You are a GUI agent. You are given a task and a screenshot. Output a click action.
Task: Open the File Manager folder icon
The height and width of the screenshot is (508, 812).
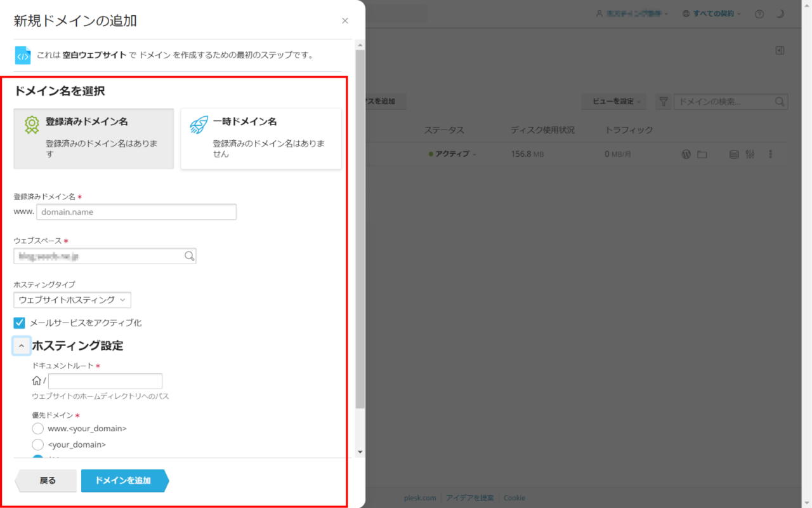702,154
